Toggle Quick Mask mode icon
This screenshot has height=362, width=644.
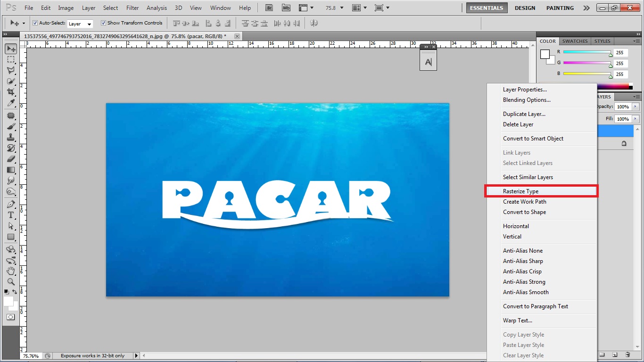[11, 317]
